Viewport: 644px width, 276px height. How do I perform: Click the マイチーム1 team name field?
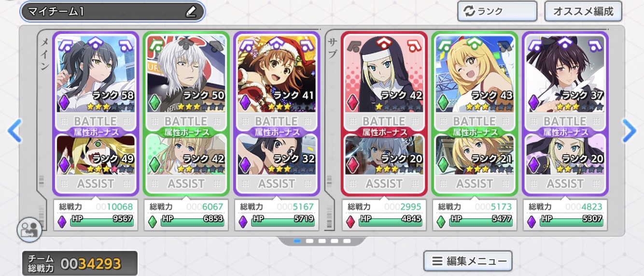112,12
